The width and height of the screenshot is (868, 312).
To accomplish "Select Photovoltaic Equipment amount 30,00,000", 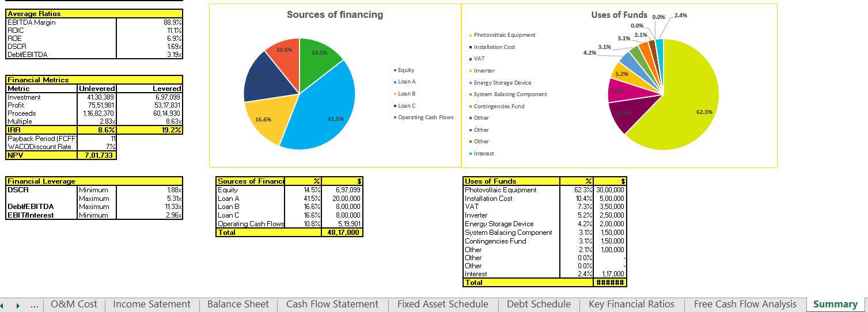I will (x=610, y=189).
